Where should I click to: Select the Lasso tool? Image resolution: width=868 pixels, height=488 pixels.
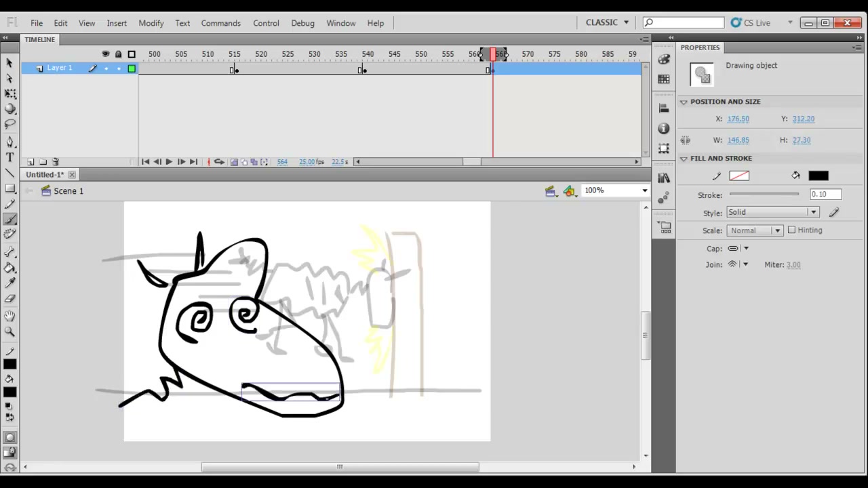(x=9, y=124)
